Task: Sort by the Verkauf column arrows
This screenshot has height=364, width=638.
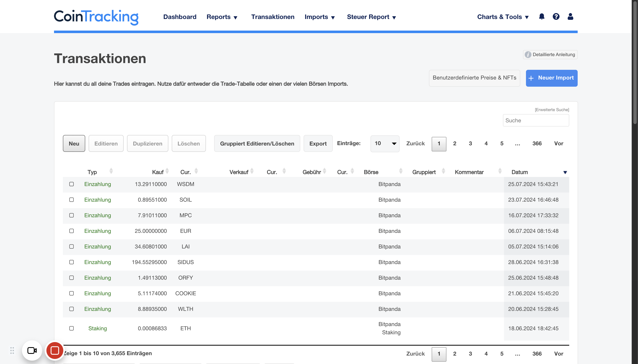Action: click(x=252, y=171)
